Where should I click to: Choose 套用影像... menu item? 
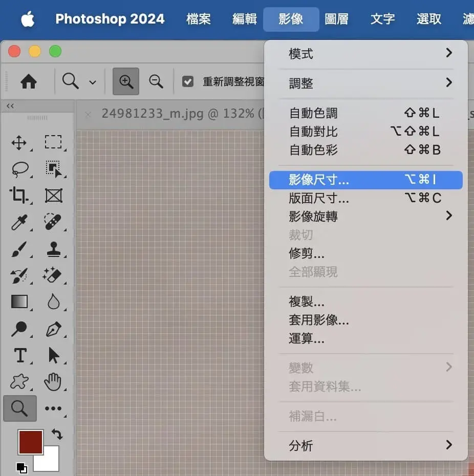pos(366,320)
